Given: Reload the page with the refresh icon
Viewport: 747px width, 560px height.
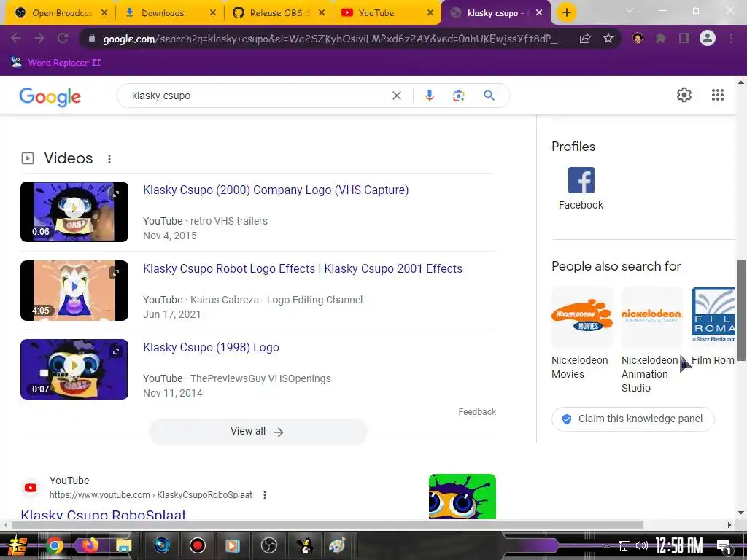Looking at the screenshot, I should pos(63,38).
